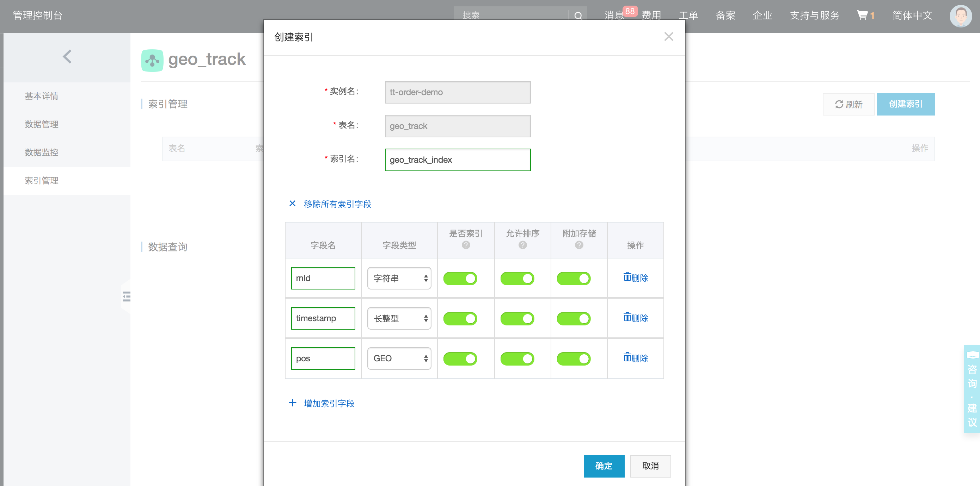
Task: Open 简体中文 language selector
Action: tap(912, 15)
